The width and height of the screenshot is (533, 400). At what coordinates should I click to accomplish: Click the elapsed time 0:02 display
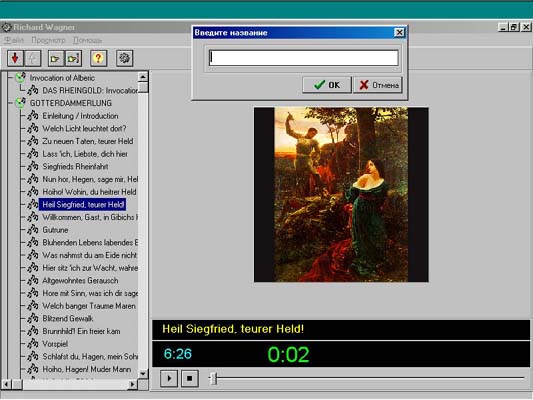tap(288, 354)
